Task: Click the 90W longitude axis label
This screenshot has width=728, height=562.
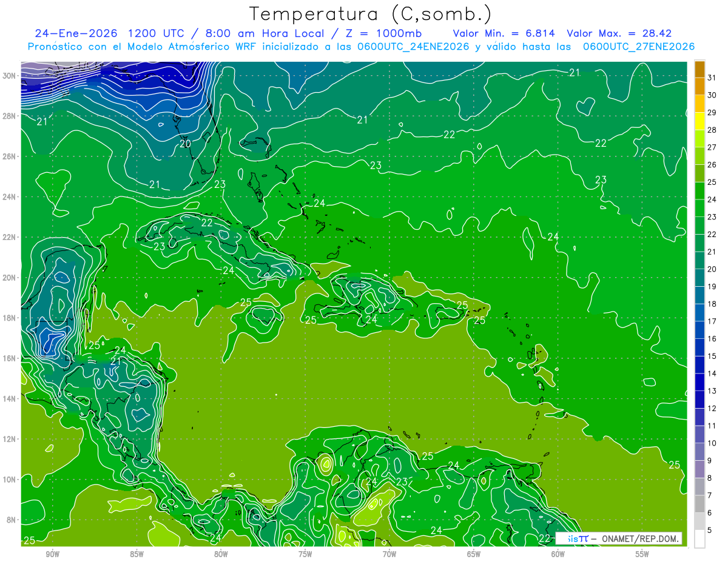Action: coord(52,554)
